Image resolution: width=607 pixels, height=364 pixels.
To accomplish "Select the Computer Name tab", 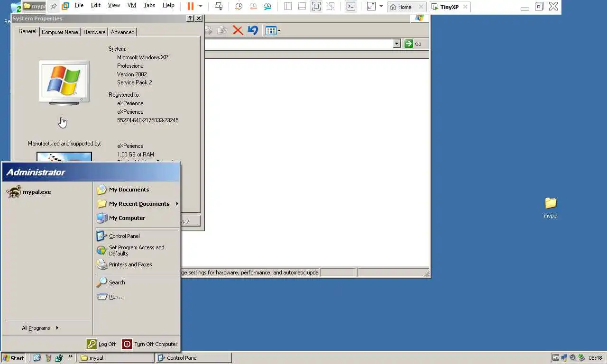I will pyautogui.click(x=60, y=32).
